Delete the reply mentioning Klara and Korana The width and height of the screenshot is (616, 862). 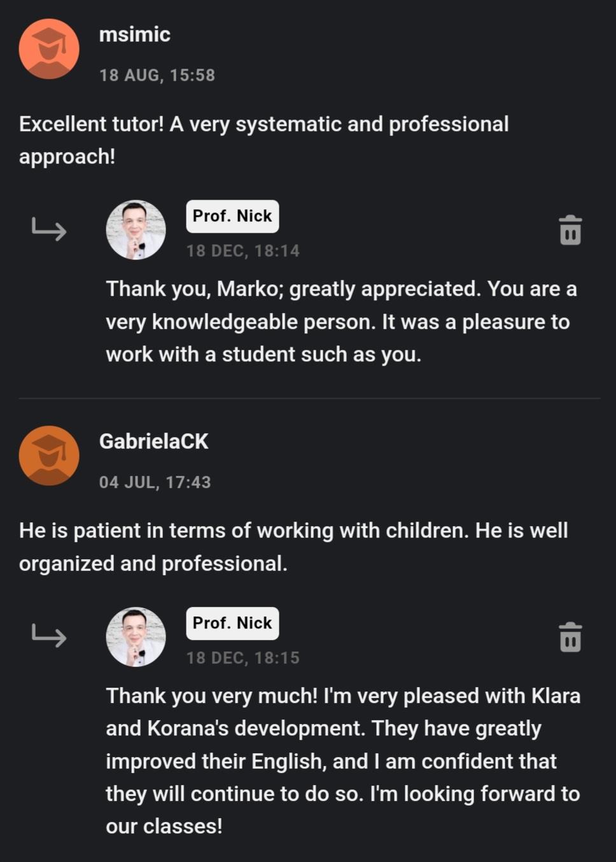point(570,637)
